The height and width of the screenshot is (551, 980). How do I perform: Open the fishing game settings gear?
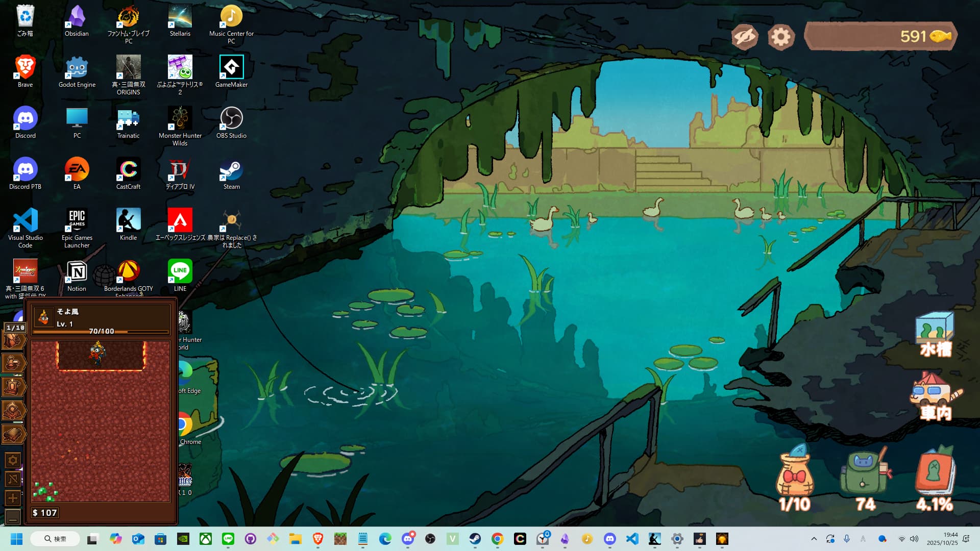click(780, 37)
